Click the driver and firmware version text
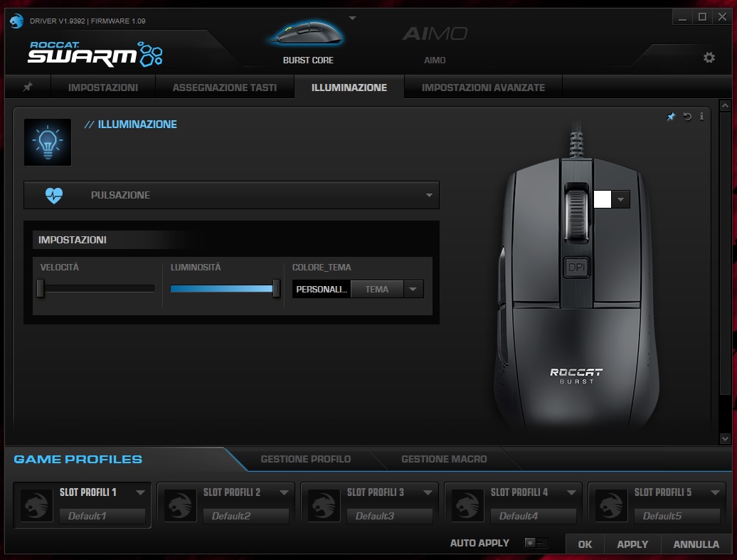The width and height of the screenshot is (737, 560). click(88, 21)
